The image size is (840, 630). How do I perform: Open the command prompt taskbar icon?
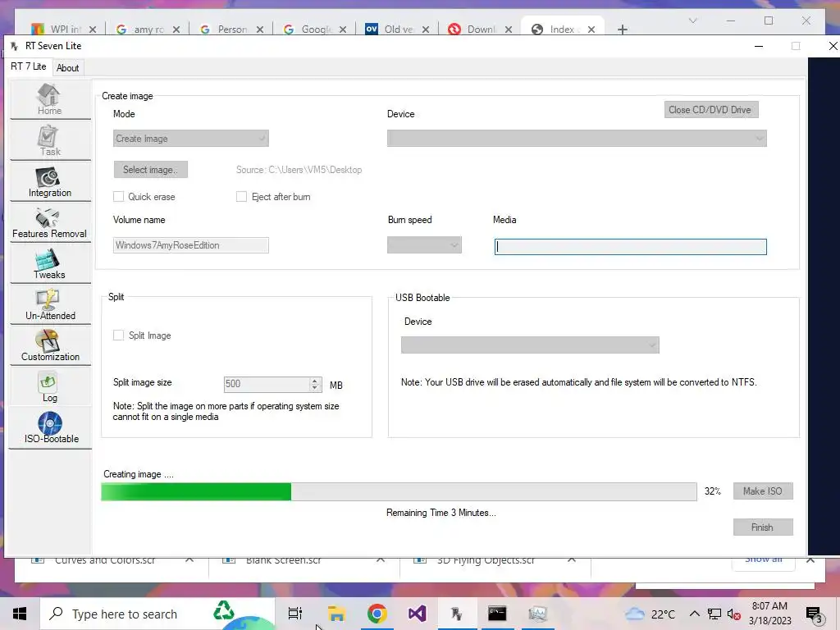497,614
